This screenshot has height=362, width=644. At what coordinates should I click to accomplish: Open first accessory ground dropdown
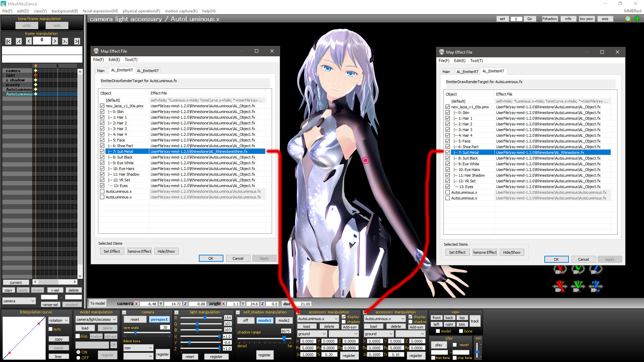[312, 334]
